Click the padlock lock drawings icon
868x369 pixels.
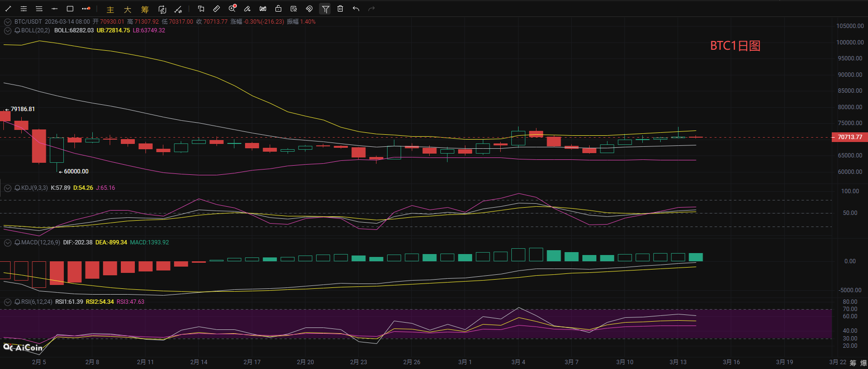[278, 9]
